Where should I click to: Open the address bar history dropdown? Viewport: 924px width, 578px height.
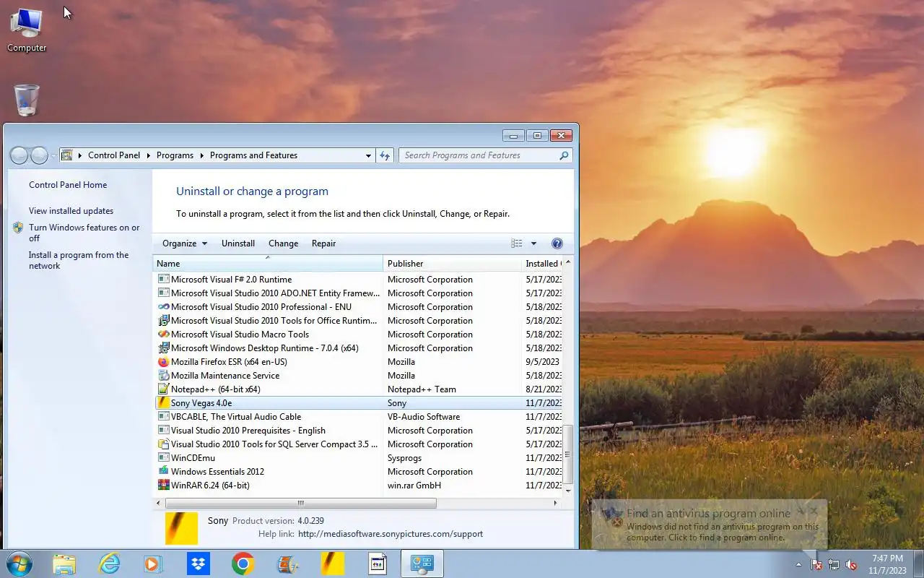[368, 155]
